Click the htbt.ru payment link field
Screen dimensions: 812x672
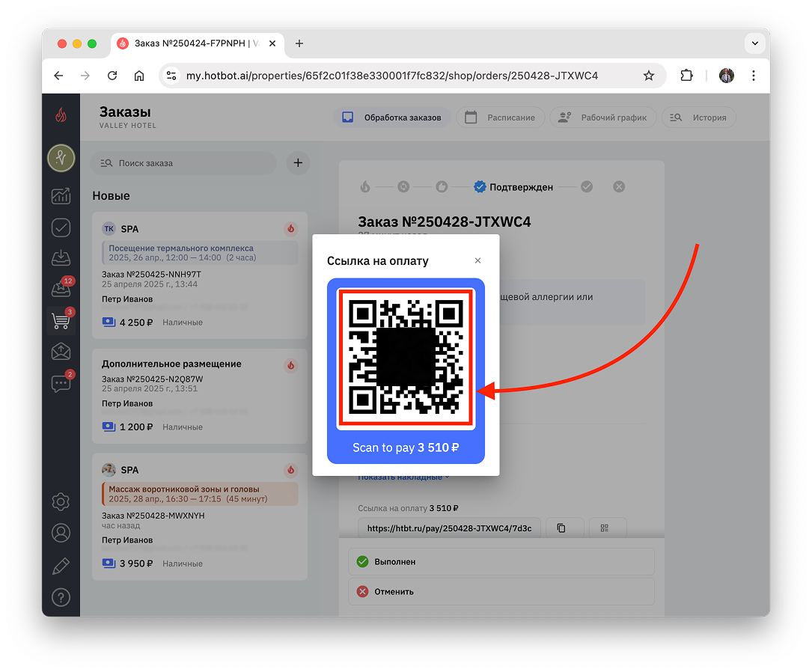point(449,528)
